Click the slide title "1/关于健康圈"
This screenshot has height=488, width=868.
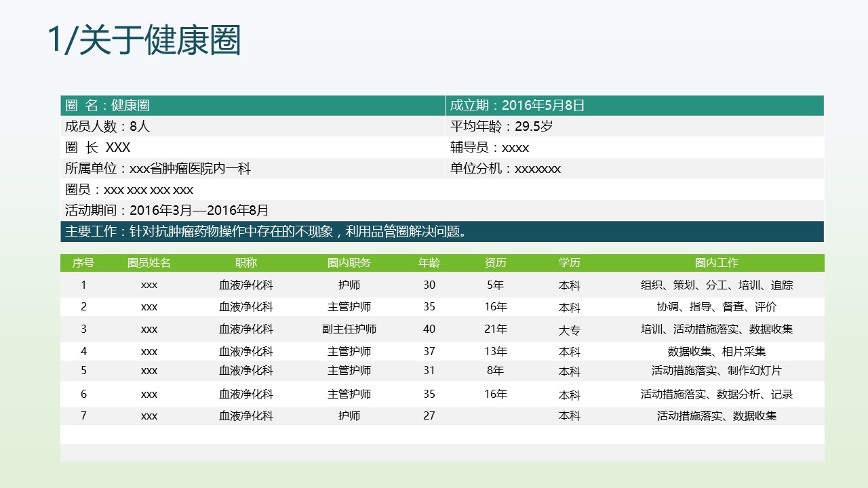tap(144, 41)
